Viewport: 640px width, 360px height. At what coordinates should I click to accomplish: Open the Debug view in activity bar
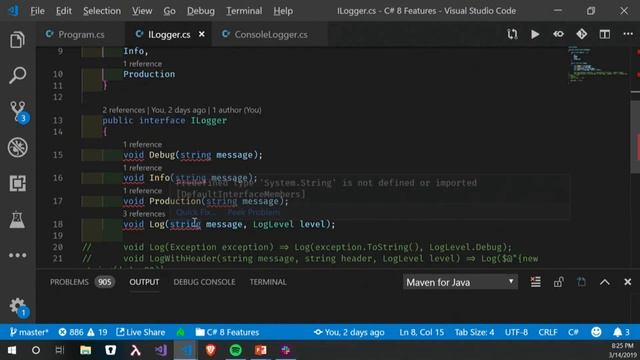click(x=18, y=147)
